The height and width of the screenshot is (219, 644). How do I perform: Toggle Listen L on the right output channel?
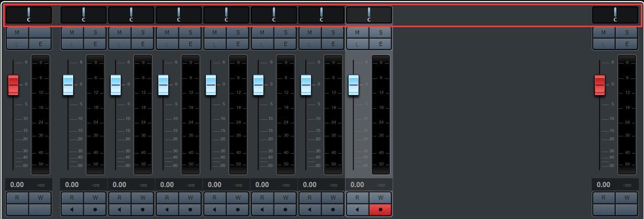tap(604, 44)
